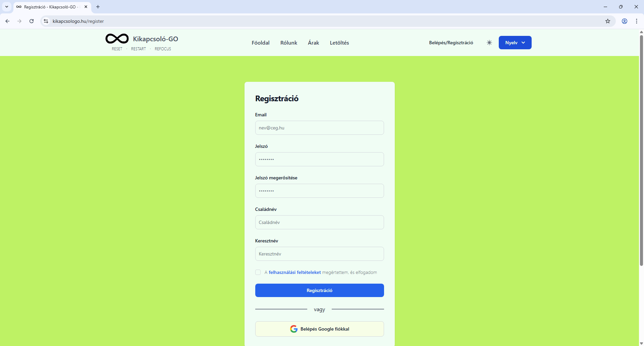
Task: Sign in with Belépés Google fiókkal
Action: [319, 329]
